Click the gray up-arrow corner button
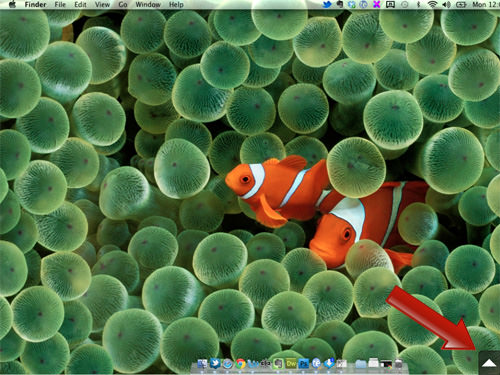The height and width of the screenshot is (375, 500). click(x=489, y=363)
